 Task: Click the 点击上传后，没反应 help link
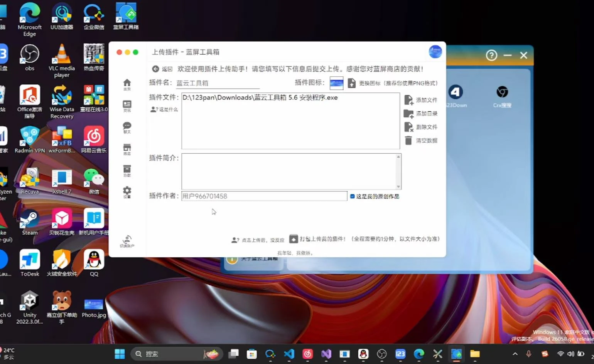pos(258,240)
